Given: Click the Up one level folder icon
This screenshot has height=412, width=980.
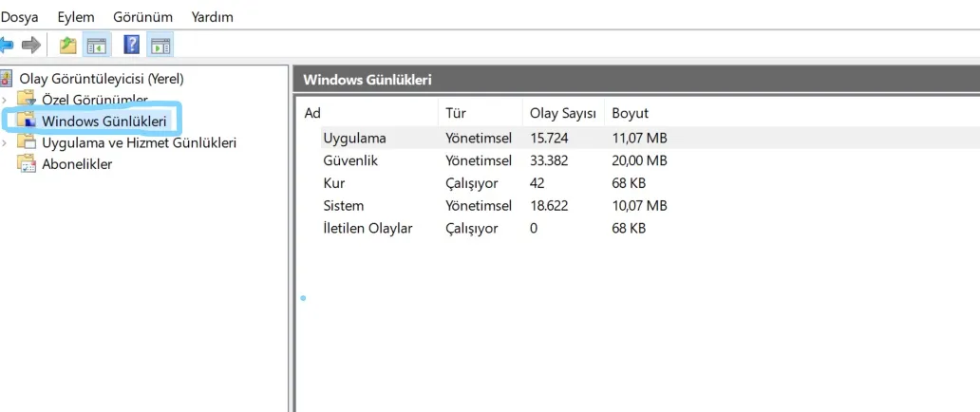Looking at the screenshot, I should pyautogui.click(x=67, y=45).
